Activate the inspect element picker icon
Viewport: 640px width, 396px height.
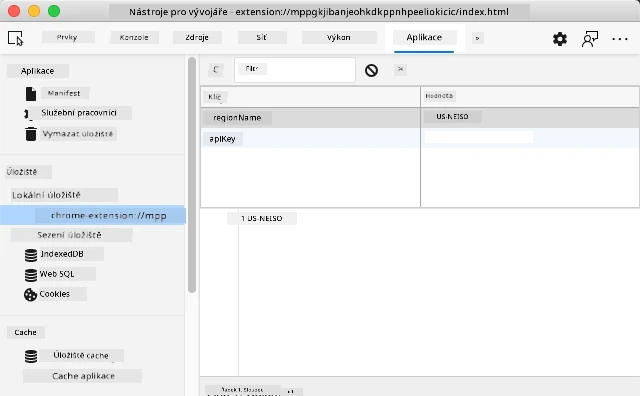[x=16, y=38]
